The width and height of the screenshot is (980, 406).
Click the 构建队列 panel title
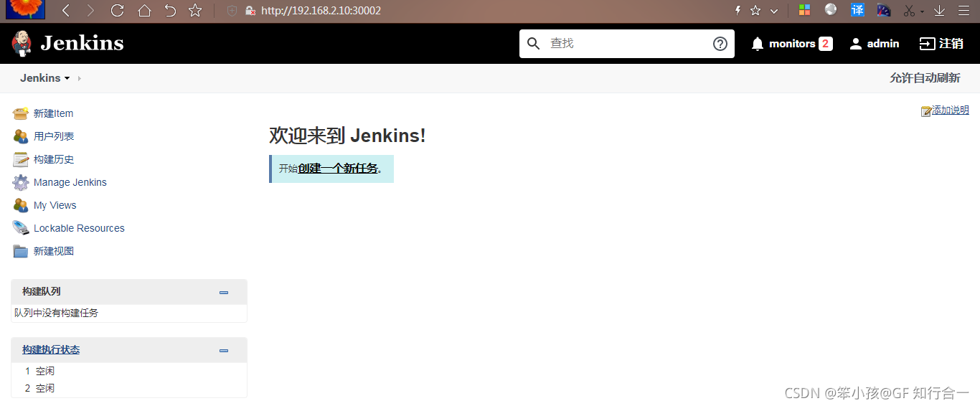point(42,292)
